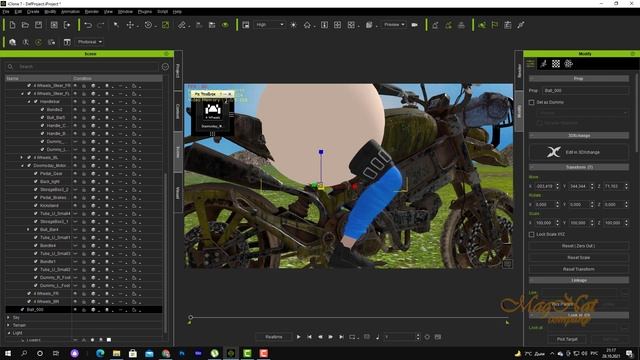Click the timeline playhead circle handle
640x360 pixels.
[x=191, y=317]
